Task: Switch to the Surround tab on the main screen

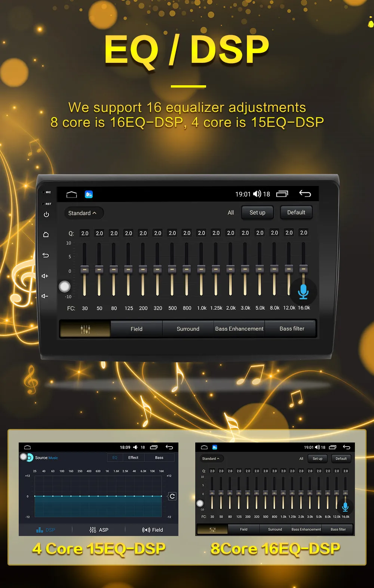Action: coord(188,329)
